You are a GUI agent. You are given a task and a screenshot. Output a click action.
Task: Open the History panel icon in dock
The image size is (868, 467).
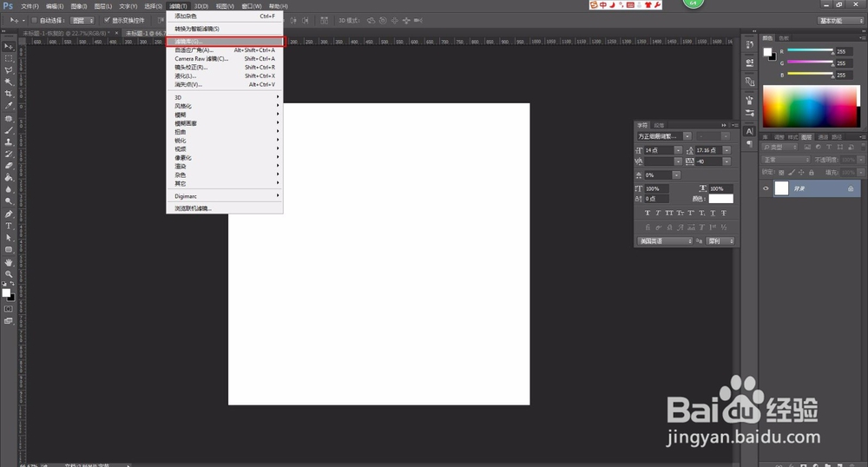tap(750, 45)
